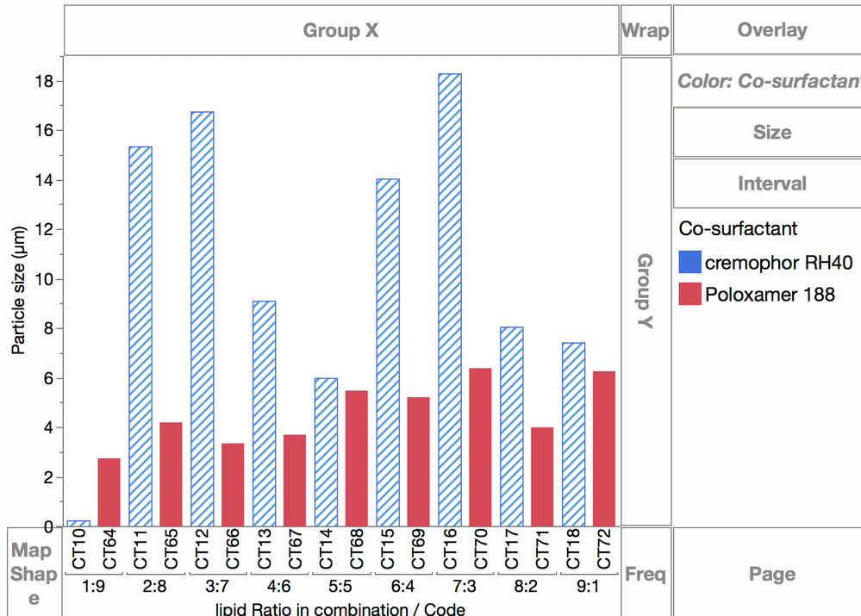The width and height of the screenshot is (861, 616).
Task: Click the 7:3 lipid ratio label
Action: click(x=465, y=587)
